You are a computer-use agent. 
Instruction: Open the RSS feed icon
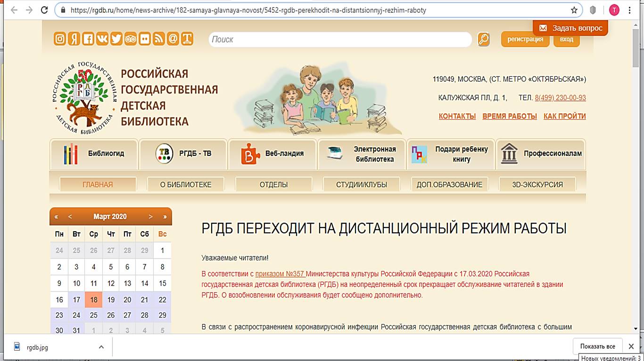point(159,39)
